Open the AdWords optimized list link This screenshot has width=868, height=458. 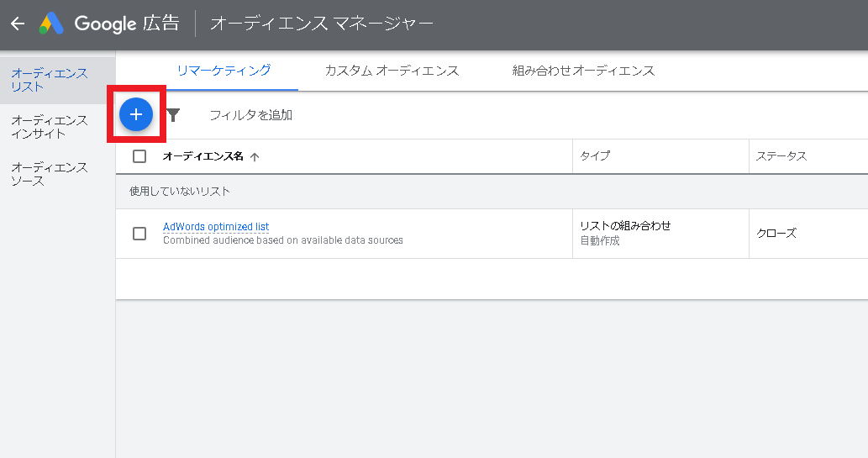click(216, 227)
